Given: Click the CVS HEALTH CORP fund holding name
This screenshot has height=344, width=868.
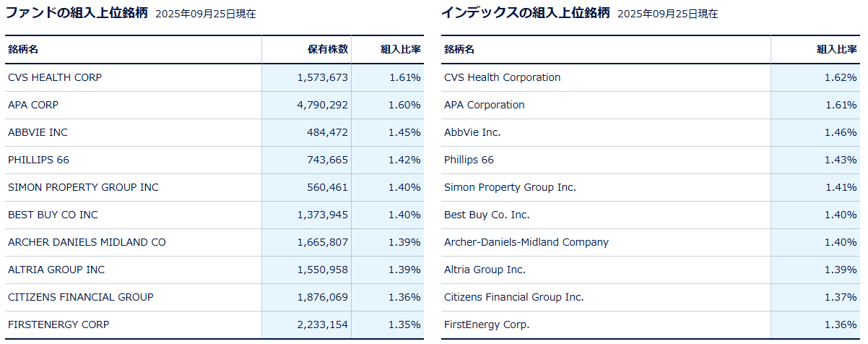Looking at the screenshot, I should [55, 77].
